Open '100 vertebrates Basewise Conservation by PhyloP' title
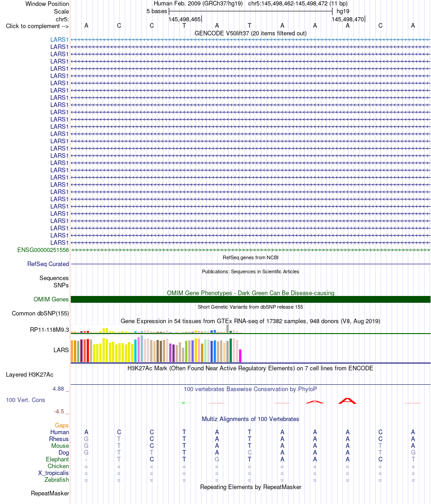431x504 pixels. [250, 389]
